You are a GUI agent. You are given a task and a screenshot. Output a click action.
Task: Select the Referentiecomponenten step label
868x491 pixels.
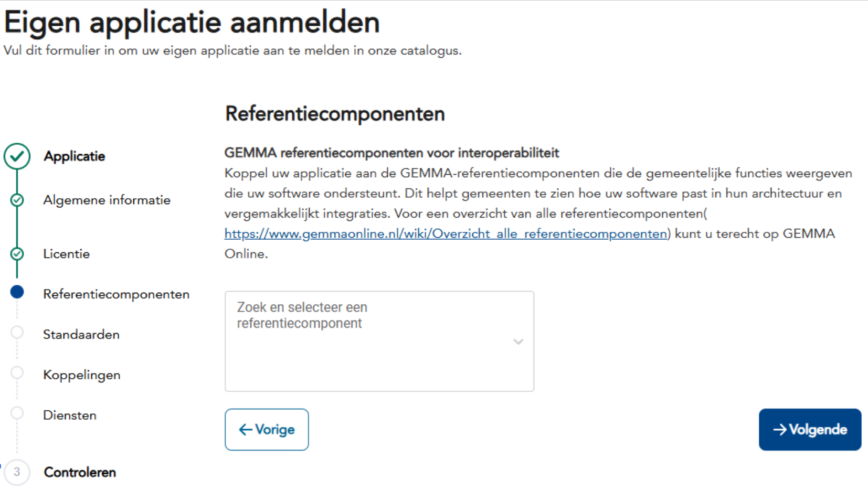click(116, 294)
